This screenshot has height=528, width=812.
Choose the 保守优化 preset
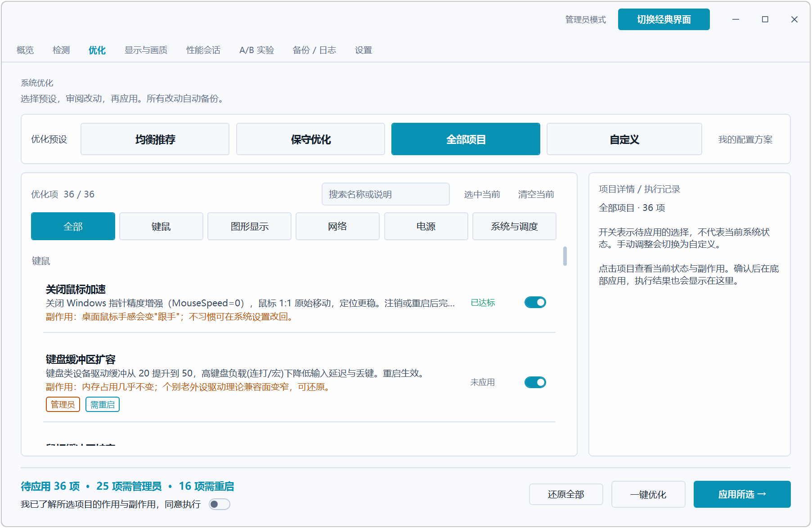coord(310,139)
